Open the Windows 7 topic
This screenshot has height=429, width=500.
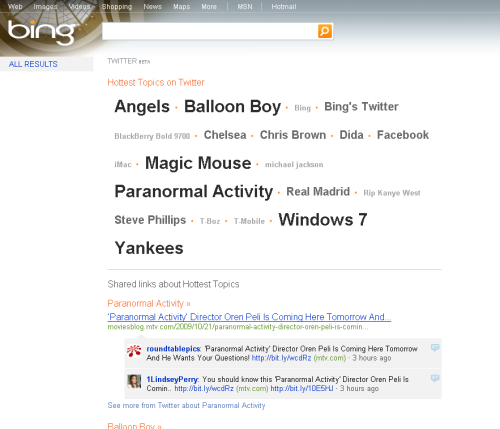coord(323,220)
